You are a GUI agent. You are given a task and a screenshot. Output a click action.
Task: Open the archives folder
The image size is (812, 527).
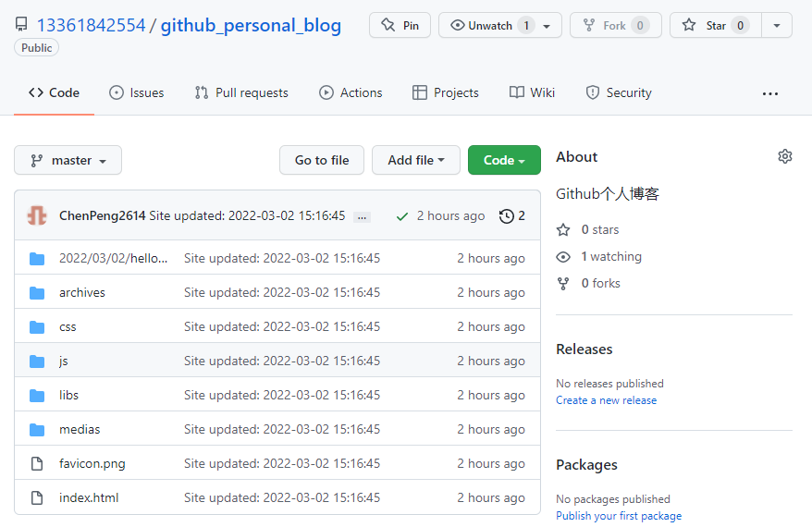pos(81,292)
